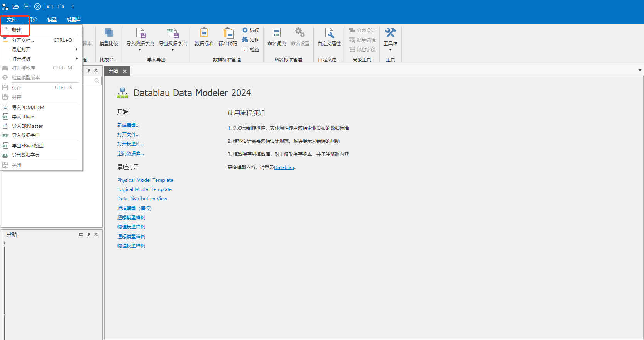Close the 导航 panel
The image size is (644, 340).
click(96, 234)
